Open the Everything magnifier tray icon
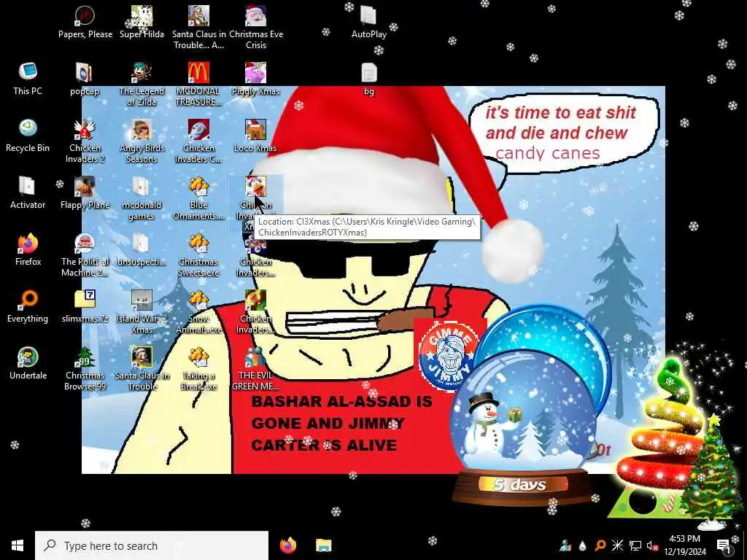This screenshot has width=747, height=560. (x=600, y=545)
